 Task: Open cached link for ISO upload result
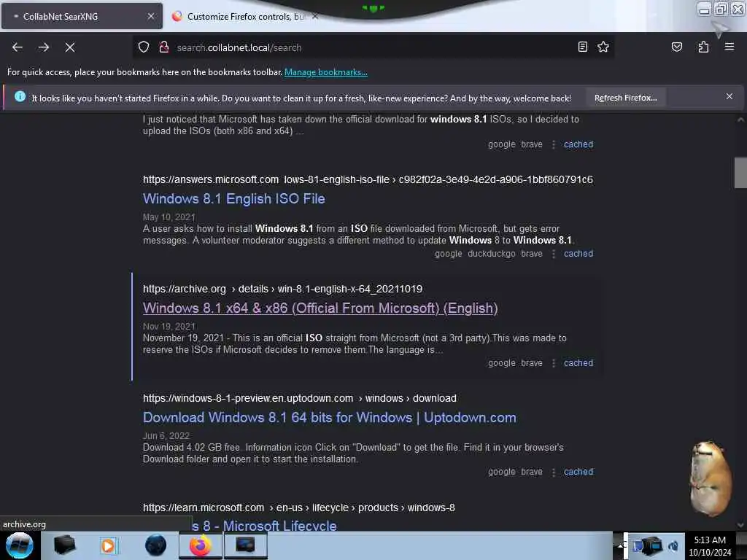[578, 144]
